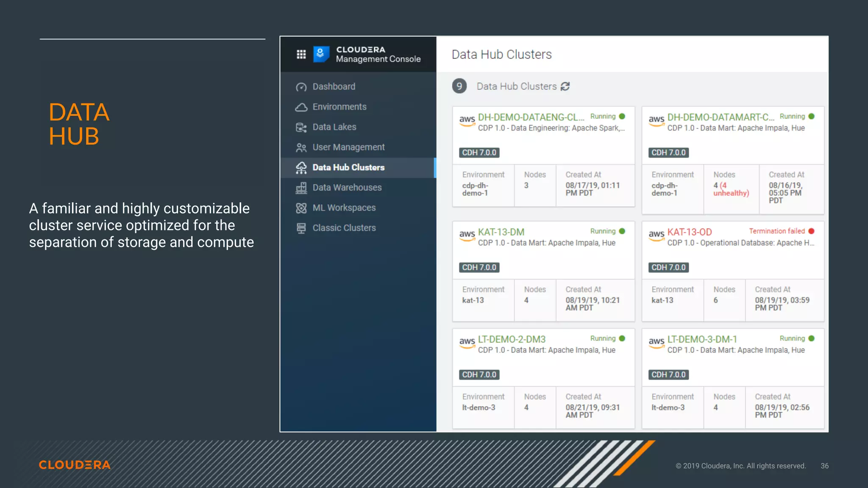Click green status dot on KAT-13-DM
This screenshot has height=488, width=868.
coord(622,231)
